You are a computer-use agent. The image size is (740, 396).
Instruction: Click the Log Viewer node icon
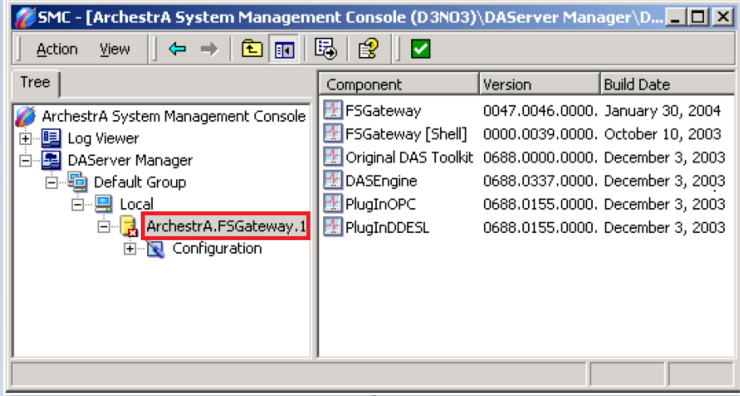[x=51, y=138]
